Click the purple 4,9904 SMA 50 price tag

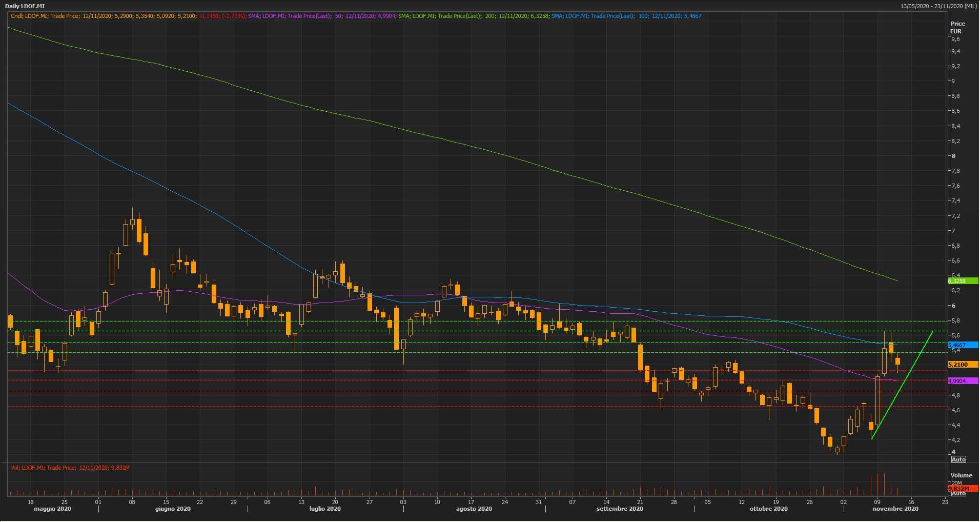point(963,381)
